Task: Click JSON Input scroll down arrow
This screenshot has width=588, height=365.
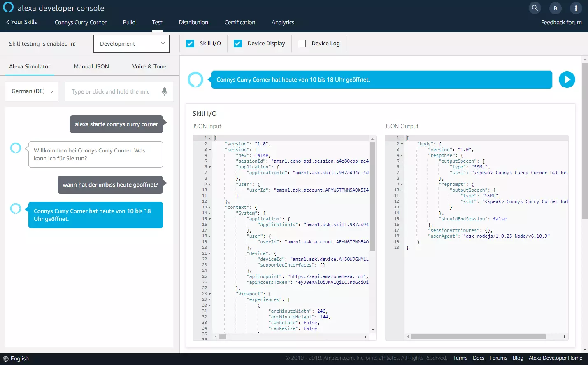Action: [372, 329]
